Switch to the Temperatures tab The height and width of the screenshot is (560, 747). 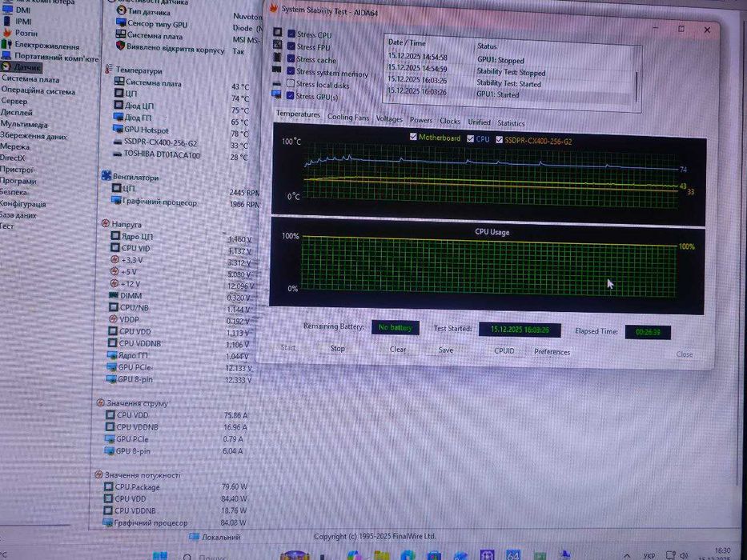click(x=298, y=114)
